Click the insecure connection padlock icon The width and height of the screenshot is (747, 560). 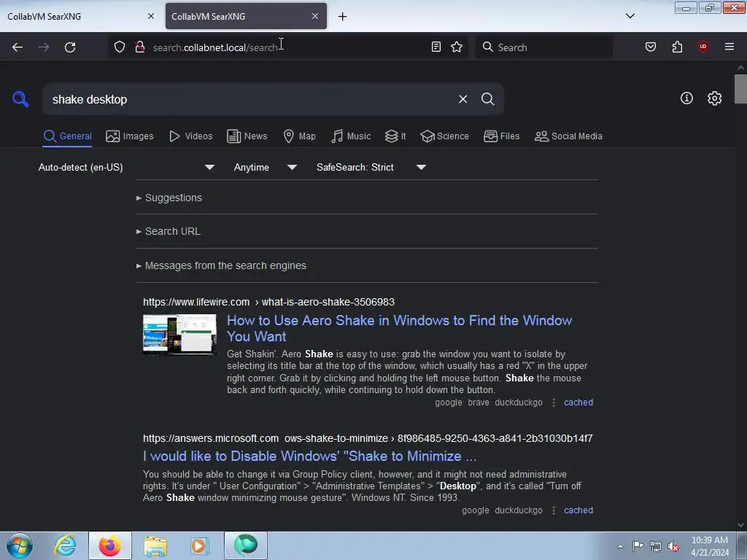point(139,47)
